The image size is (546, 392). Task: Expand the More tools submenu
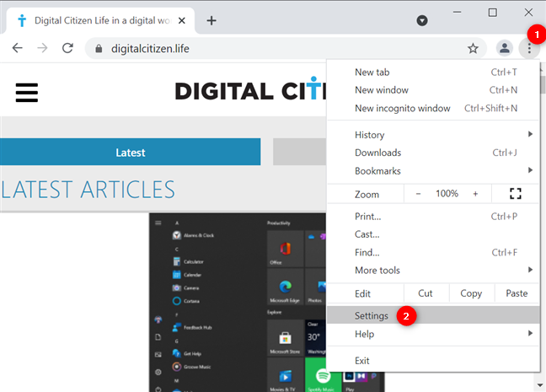433,271
